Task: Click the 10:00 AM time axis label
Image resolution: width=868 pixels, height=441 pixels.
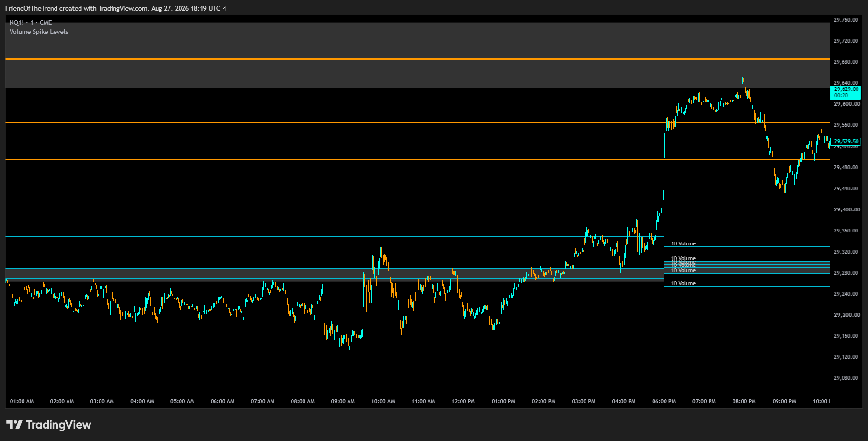Action: tap(383, 401)
